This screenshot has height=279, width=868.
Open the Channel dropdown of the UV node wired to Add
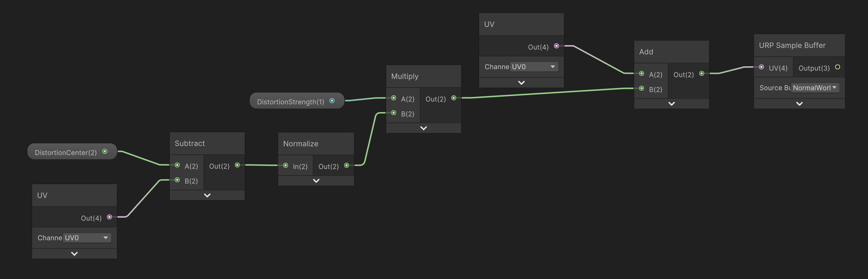[x=534, y=67]
